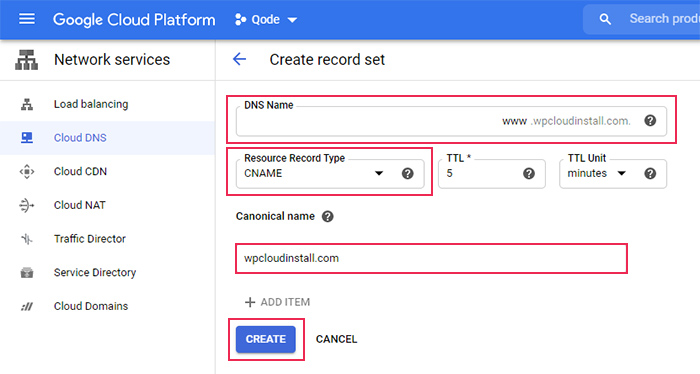Click the Service Directory icon
Image resolution: width=700 pixels, height=374 pixels.
click(x=27, y=273)
